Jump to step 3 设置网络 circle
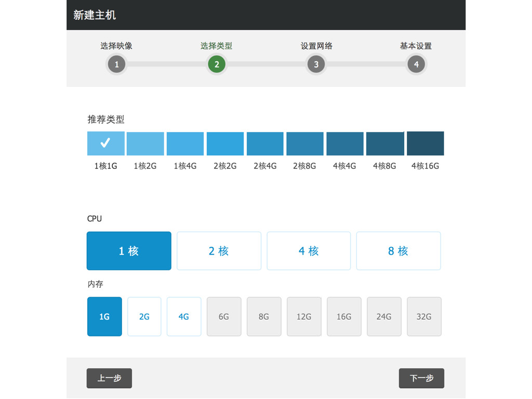This screenshot has height=399, width=532. point(316,64)
